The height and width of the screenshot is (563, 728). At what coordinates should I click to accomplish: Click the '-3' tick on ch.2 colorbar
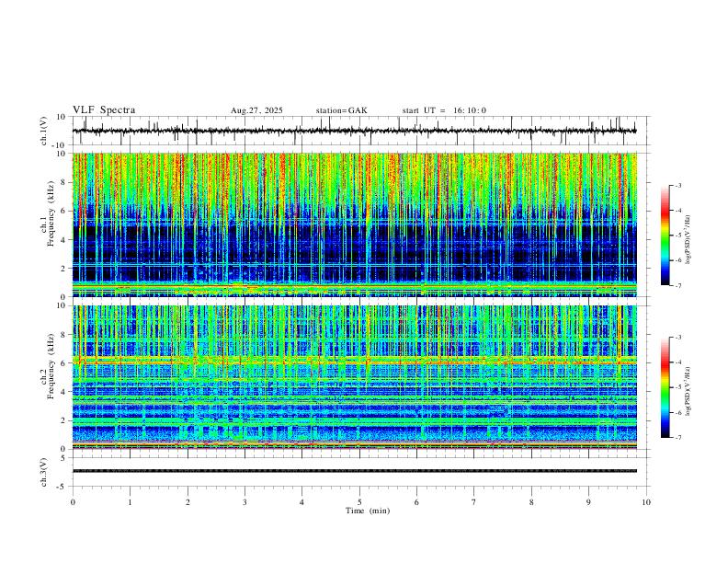coord(677,338)
